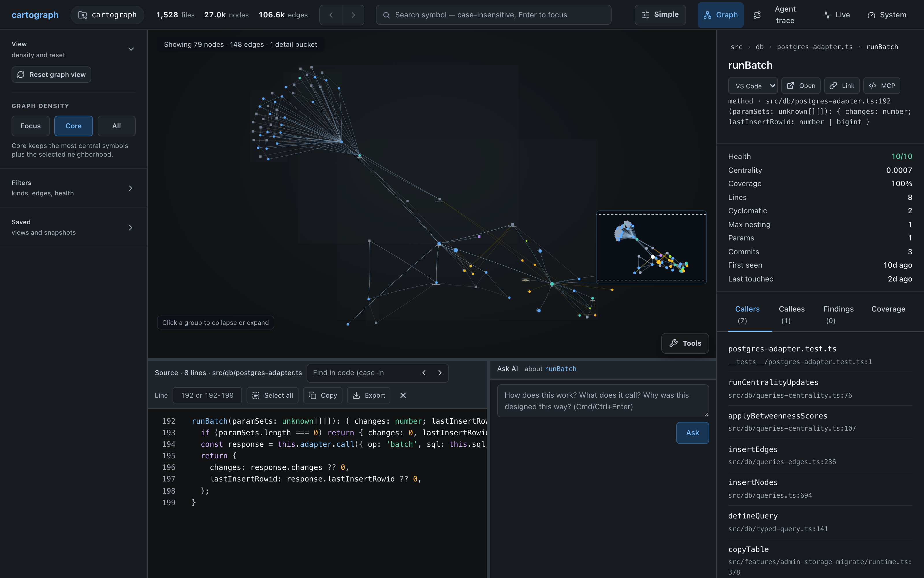Click the cartograph logo text
This screenshot has height=578, width=924.
click(35, 15)
